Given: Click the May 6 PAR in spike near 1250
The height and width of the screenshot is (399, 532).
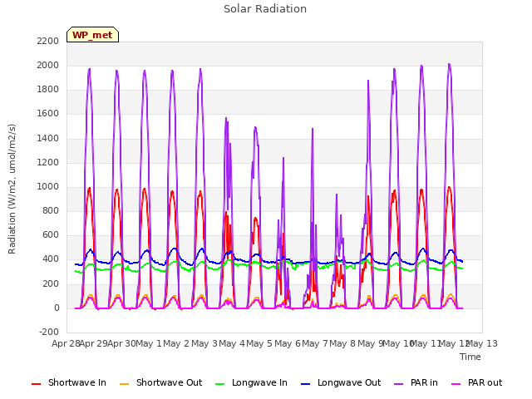Looking at the screenshot, I should point(283,158).
